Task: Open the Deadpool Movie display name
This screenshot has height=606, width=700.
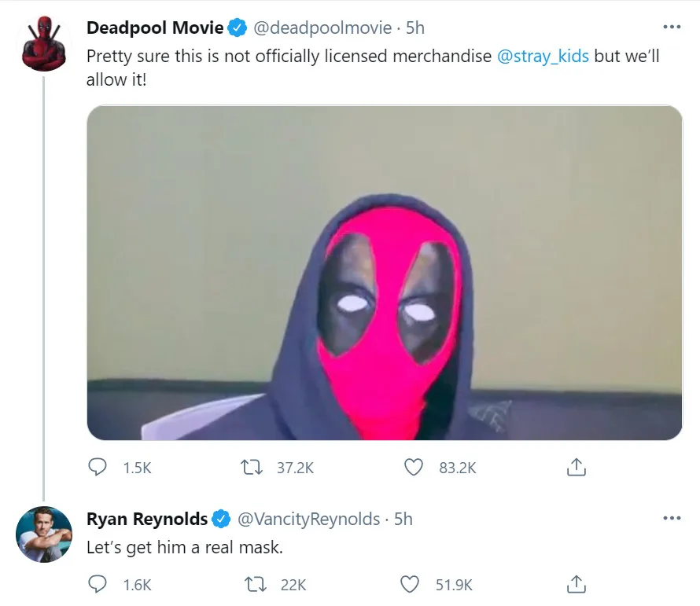Action: (155, 28)
